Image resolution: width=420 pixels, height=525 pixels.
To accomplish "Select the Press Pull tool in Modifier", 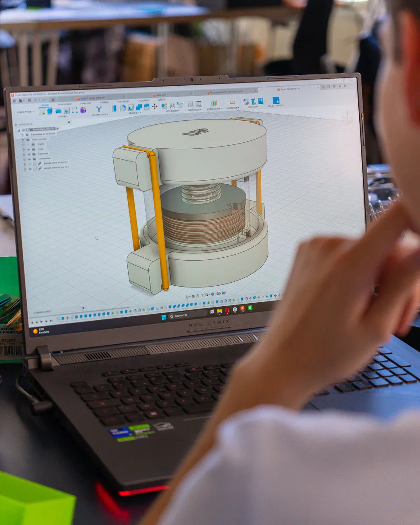I will 115,108.
